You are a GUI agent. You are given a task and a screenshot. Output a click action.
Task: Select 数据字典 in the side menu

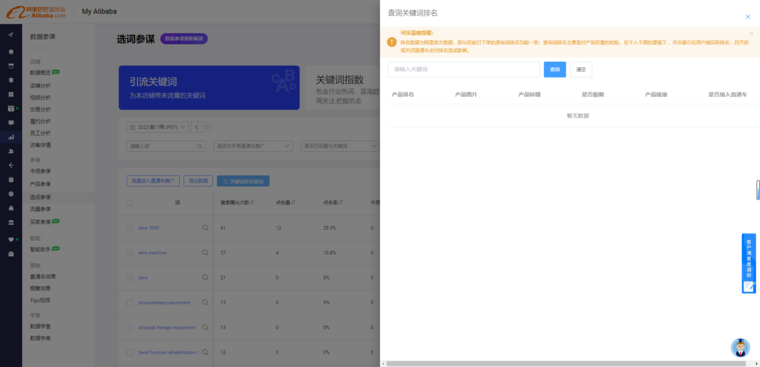click(x=40, y=338)
